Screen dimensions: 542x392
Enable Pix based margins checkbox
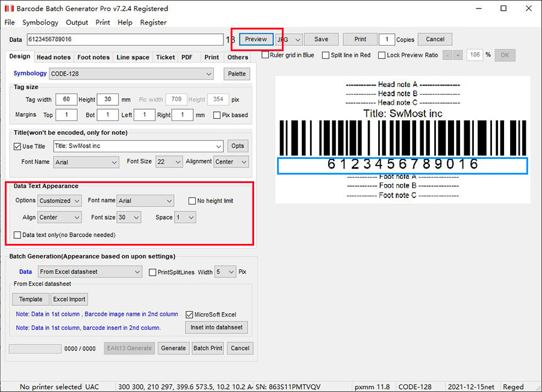217,115
